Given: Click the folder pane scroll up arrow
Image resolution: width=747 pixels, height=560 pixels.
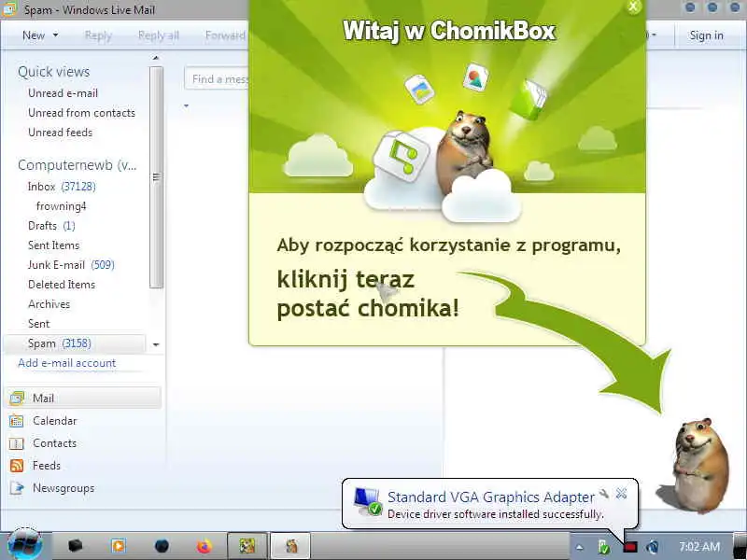Looking at the screenshot, I should (156, 58).
